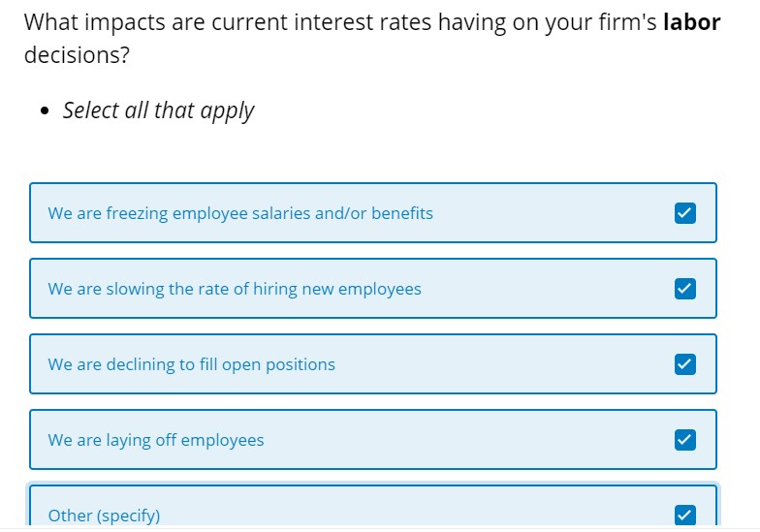Activate the Other (specify) option card
Image resolution: width=760 pixels, height=532 pixels.
tap(372, 505)
